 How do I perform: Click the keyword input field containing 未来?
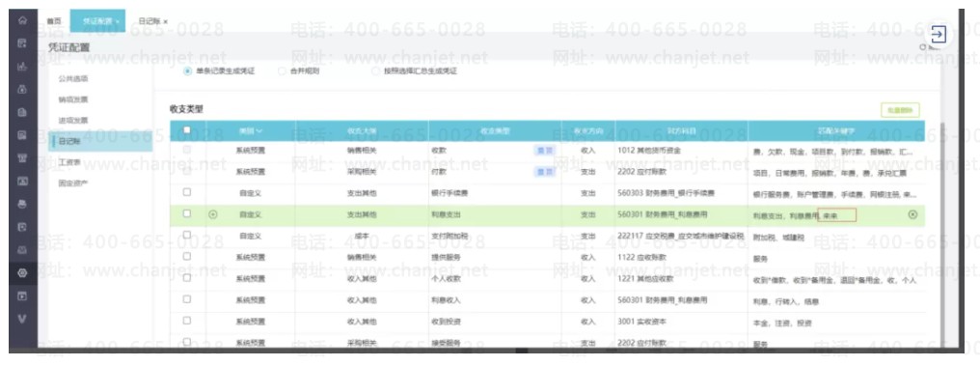click(x=837, y=215)
